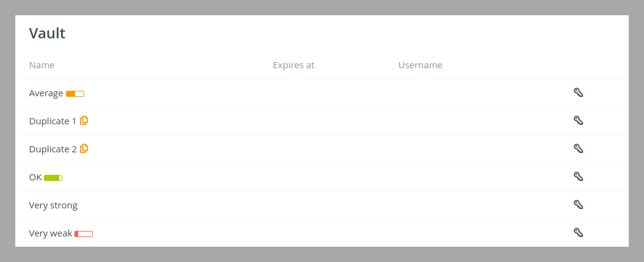Click key icon in Average row
Screen dimensions: 644x262
pos(578,93)
